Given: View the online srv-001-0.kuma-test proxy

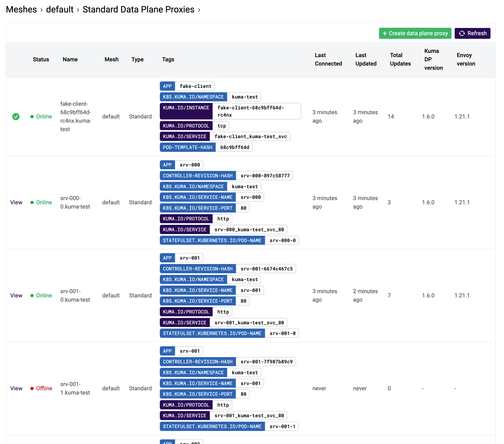Looking at the screenshot, I should pyautogui.click(x=16, y=295).
